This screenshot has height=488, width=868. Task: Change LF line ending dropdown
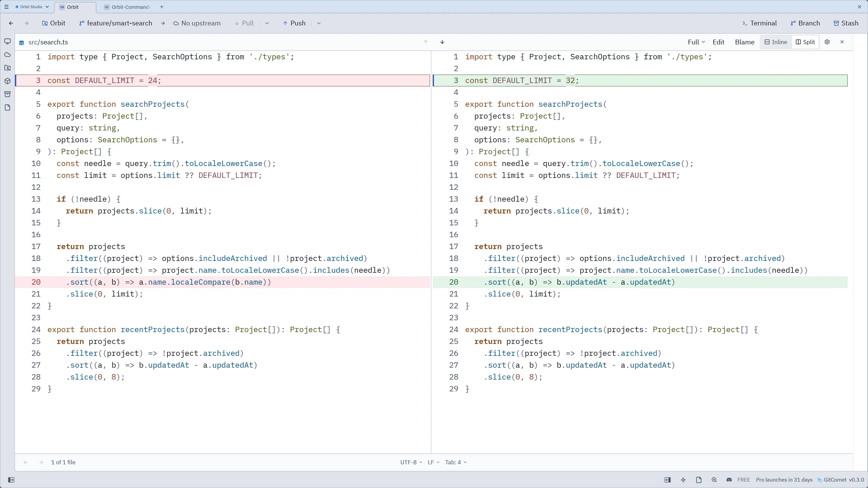(433, 462)
